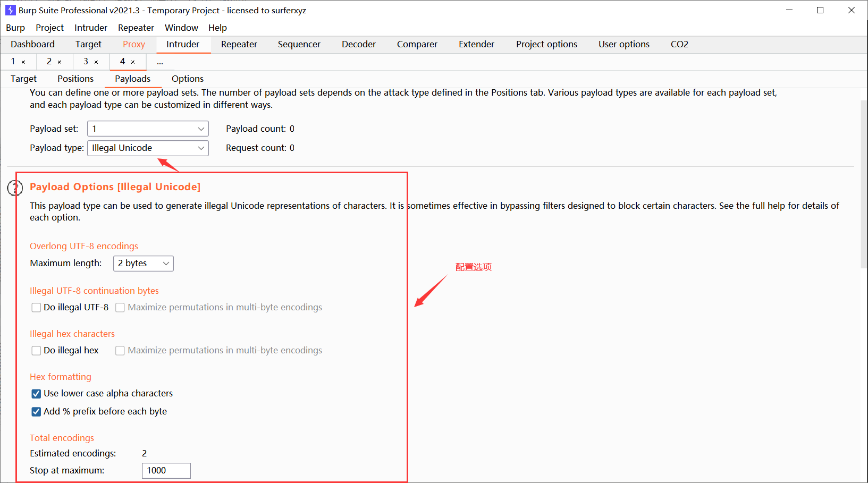Open the Help menu
This screenshot has height=483, width=868.
pos(217,28)
